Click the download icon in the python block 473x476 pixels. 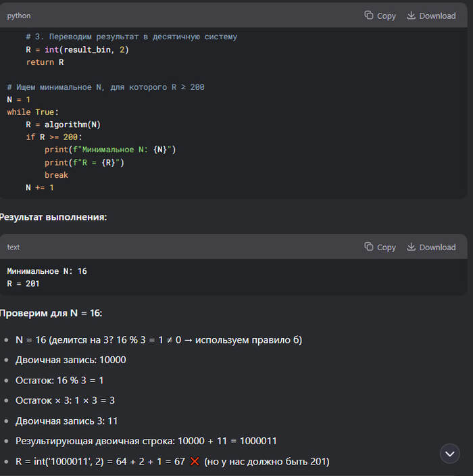tap(411, 16)
